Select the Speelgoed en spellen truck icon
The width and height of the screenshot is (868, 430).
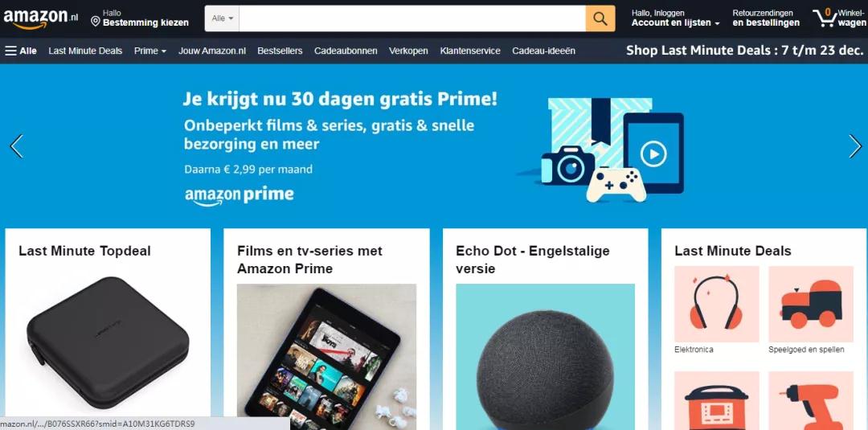pyautogui.click(x=811, y=304)
